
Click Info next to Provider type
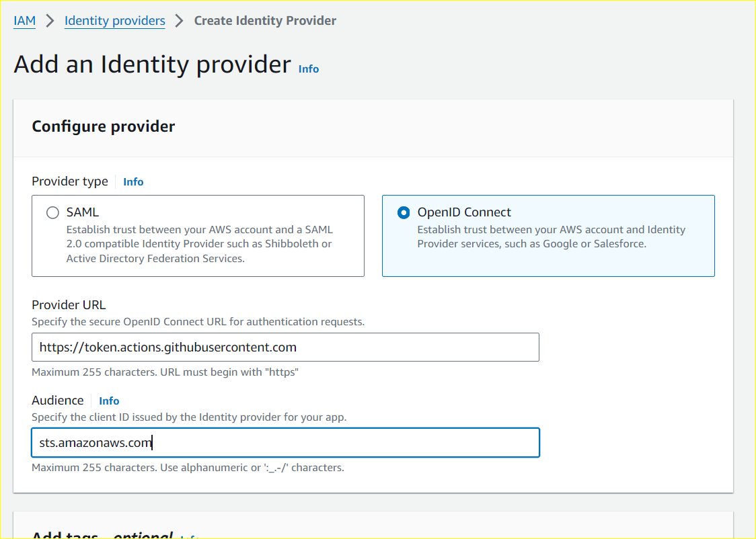click(x=133, y=181)
